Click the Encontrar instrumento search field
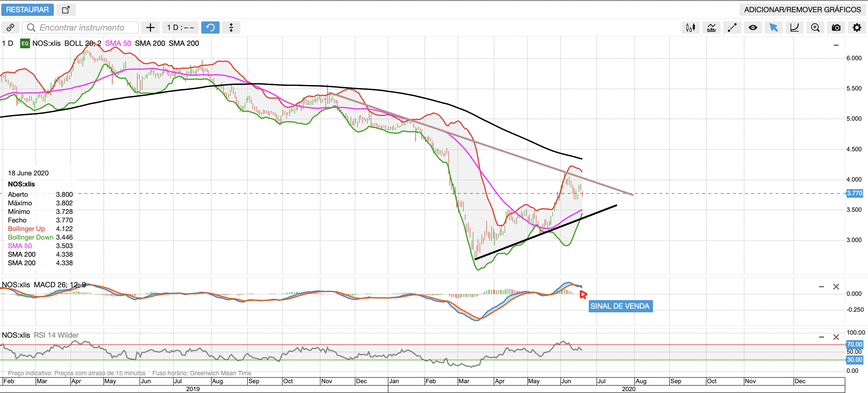 [x=81, y=28]
